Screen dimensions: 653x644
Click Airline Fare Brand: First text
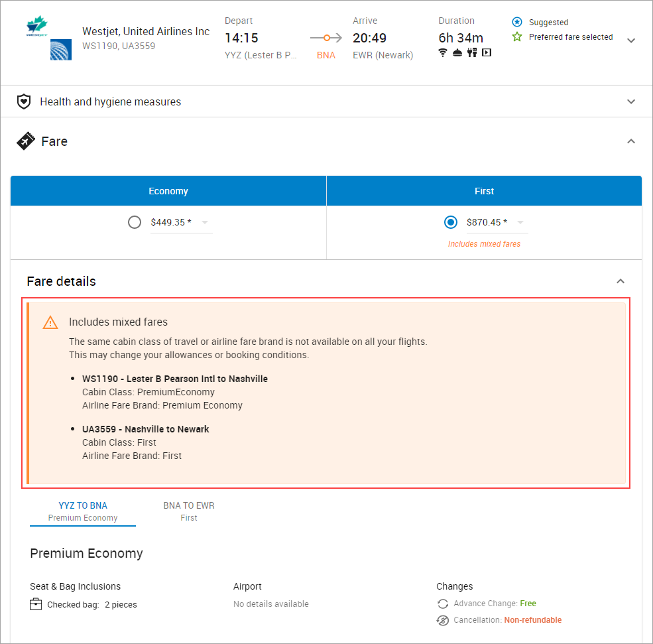(x=132, y=456)
